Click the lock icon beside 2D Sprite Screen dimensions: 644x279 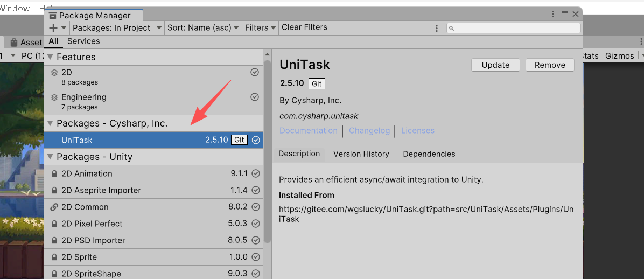(54, 257)
